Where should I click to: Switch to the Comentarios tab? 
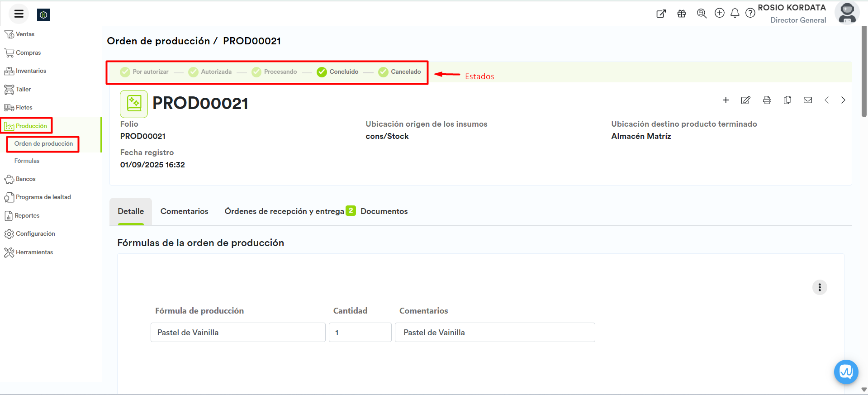[184, 211]
